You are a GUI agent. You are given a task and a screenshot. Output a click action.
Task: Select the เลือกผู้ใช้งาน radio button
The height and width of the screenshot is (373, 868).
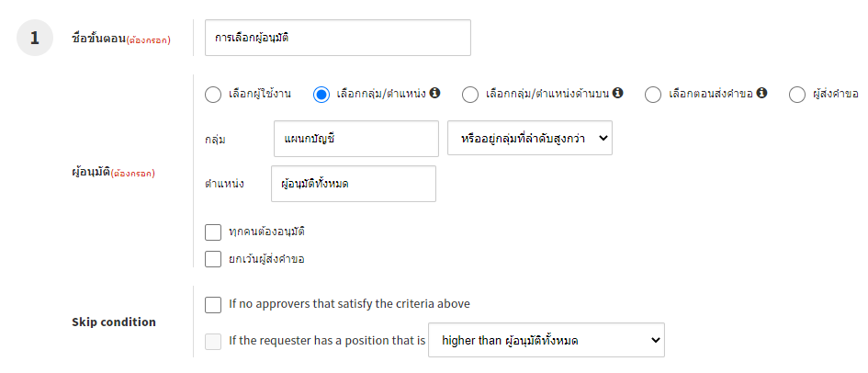click(x=213, y=94)
